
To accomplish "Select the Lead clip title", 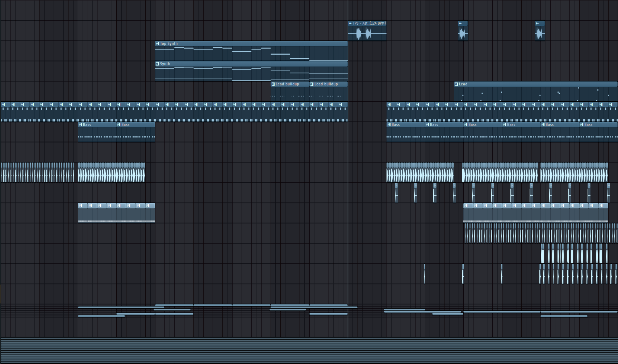I will [463, 84].
